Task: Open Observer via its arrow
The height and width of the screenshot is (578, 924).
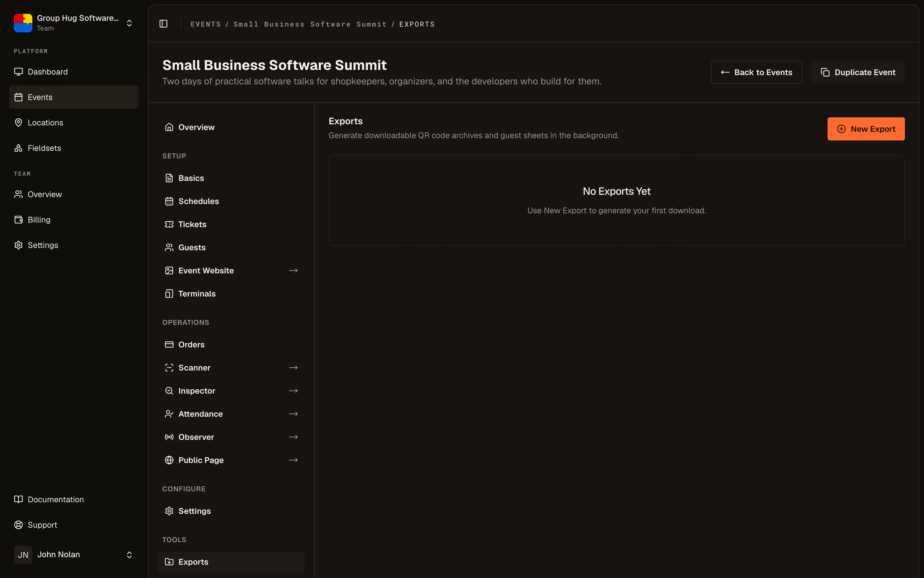Action: (293, 437)
